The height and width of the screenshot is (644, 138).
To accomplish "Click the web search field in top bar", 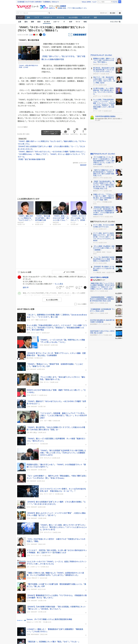I will tap(104, 2).
